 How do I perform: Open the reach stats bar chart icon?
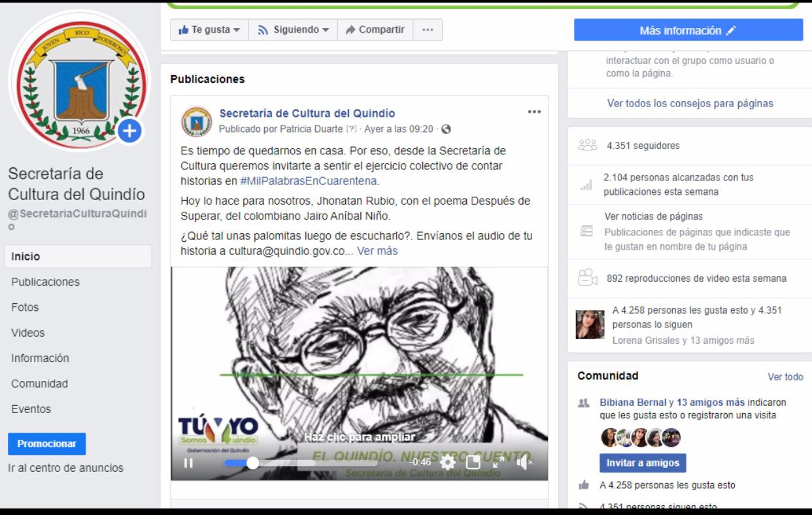pyautogui.click(x=585, y=186)
